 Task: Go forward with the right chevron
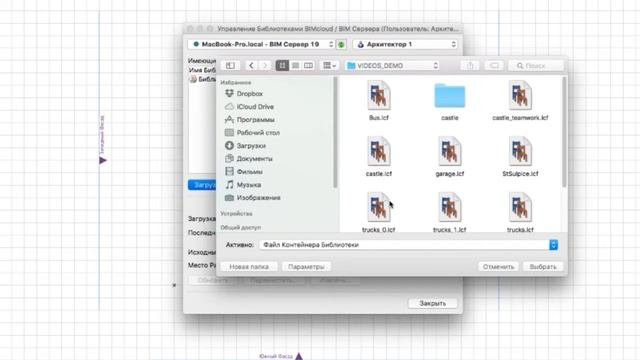pyautogui.click(x=264, y=65)
